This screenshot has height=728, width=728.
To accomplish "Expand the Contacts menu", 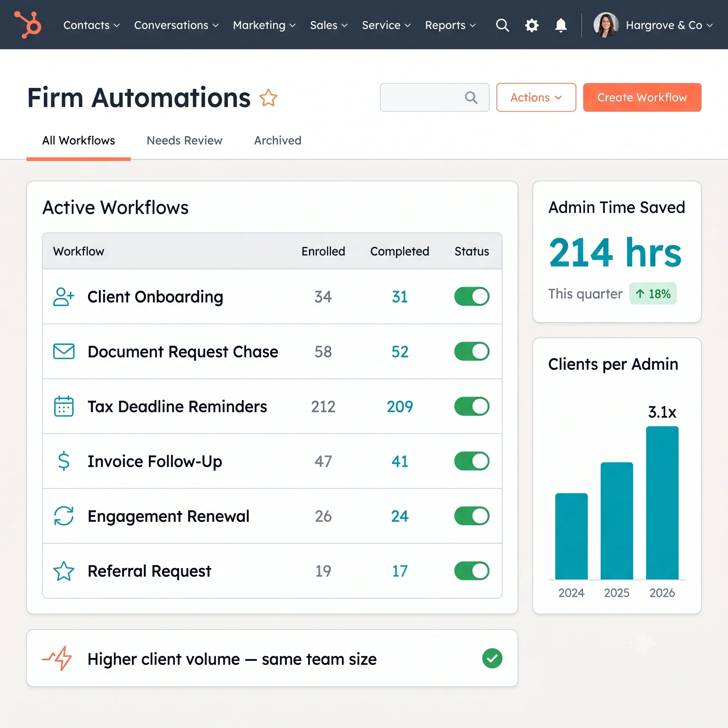I will [92, 25].
